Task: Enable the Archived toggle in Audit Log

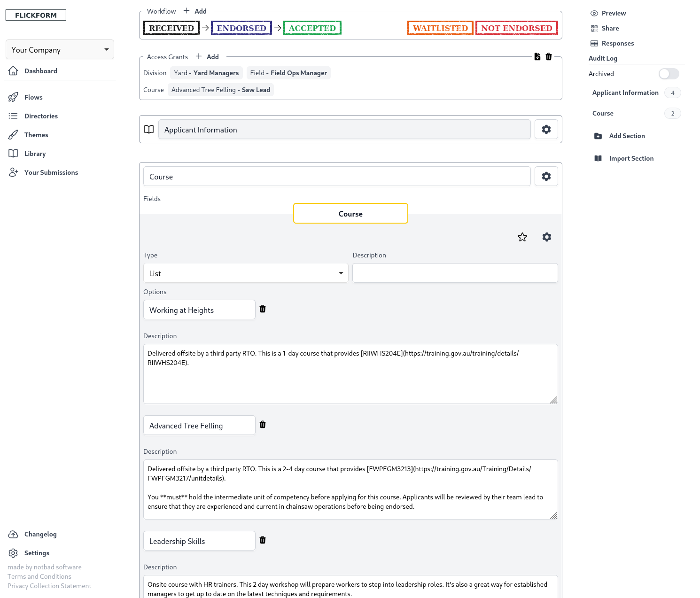Action: [669, 74]
